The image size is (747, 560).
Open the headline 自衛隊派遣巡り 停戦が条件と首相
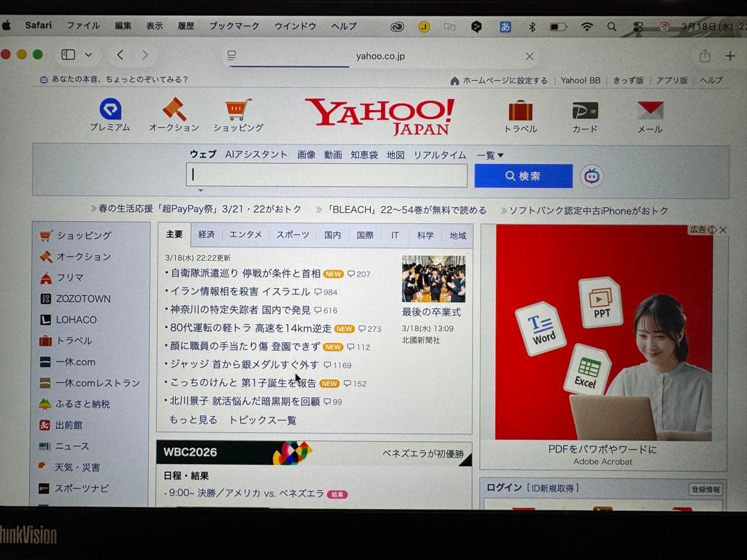click(x=246, y=273)
